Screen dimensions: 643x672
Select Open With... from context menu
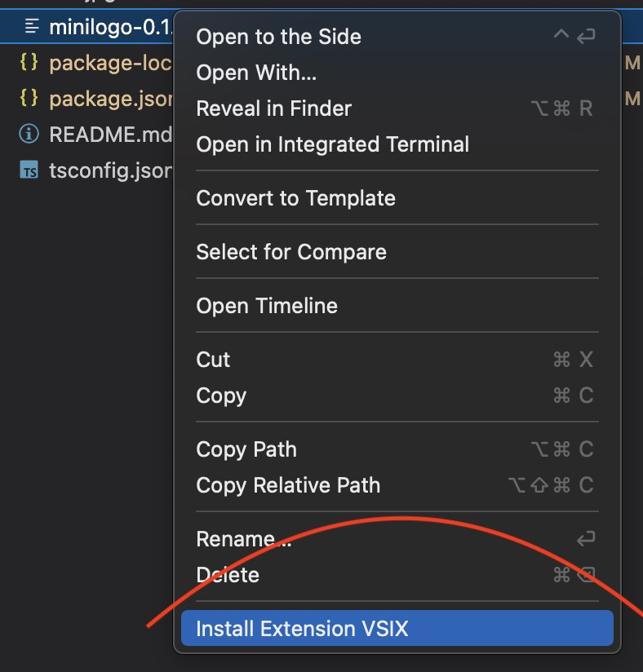(x=256, y=73)
